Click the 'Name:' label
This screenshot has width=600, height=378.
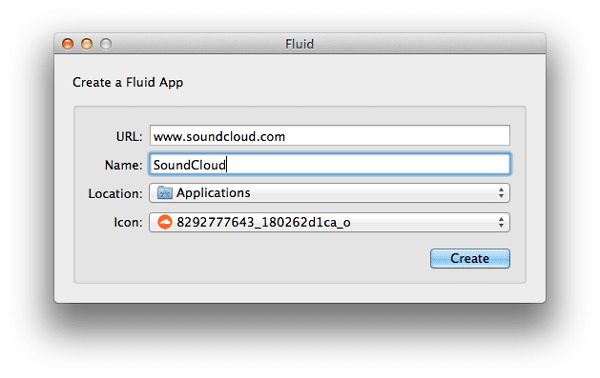[124, 165]
